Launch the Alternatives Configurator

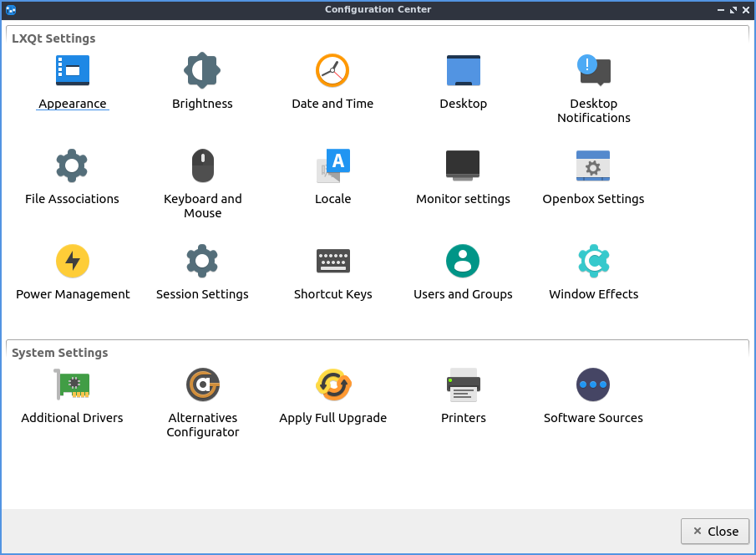pyautogui.click(x=202, y=385)
